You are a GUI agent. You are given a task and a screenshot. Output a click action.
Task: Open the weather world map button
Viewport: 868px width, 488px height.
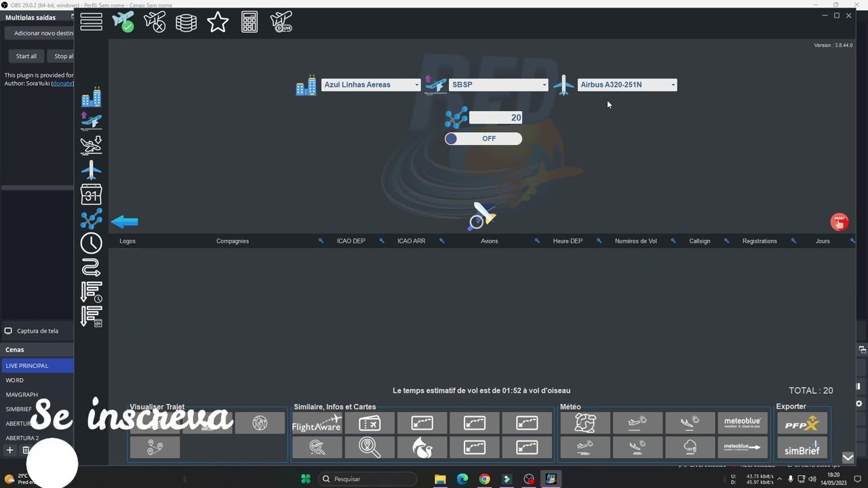coord(585,423)
